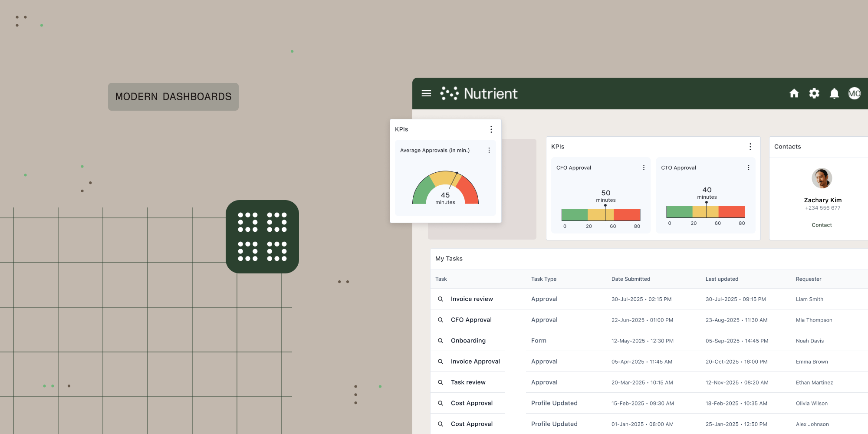Click the search icon beside Invoice Approval

(x=440, y=361)
